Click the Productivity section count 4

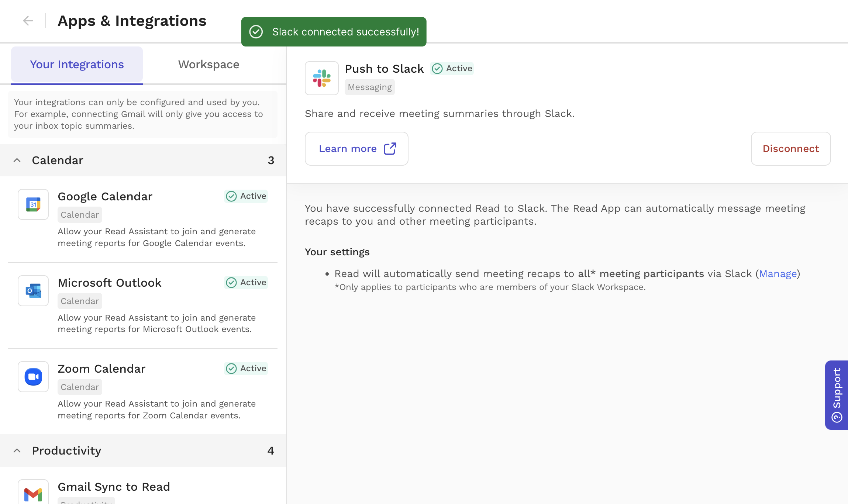[x=270, y=451]
